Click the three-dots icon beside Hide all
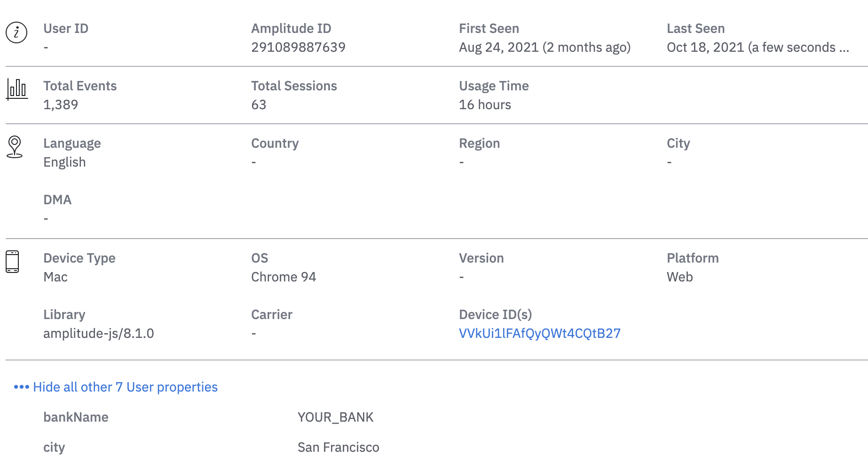The height and width of the screenshot is (464, 868). click(x=21, y=387)
